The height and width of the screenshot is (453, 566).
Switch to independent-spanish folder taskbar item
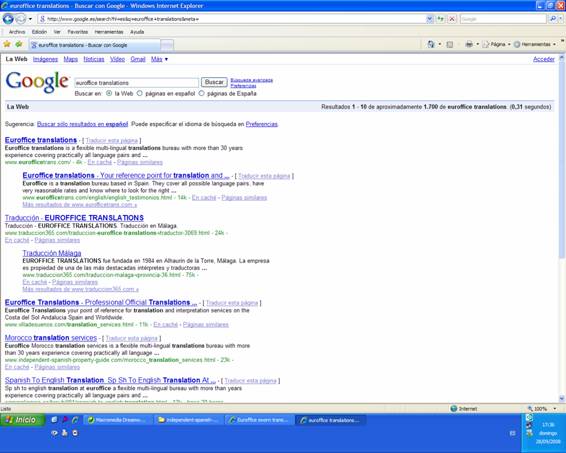click(189, 420)
